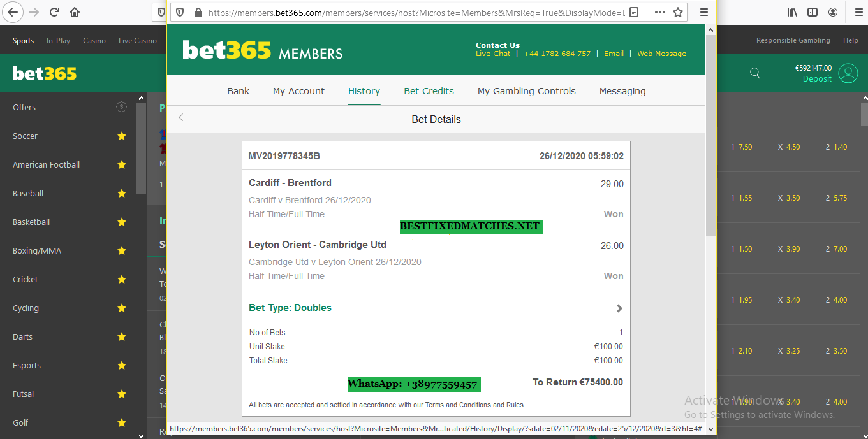Screen dimensions: 868x439
Task: Open Golf in sports sidebar
Action: (20, 422)
